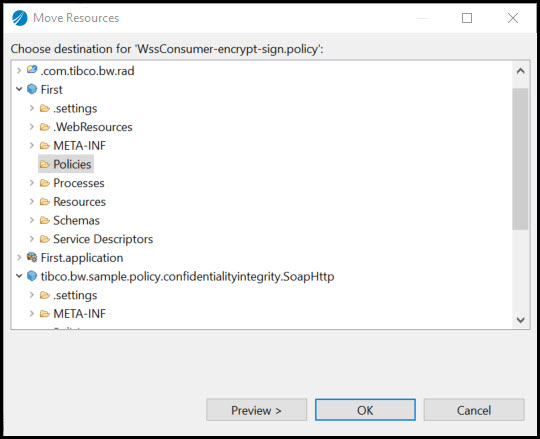
Task: Expand the .com.tibco.bw.rad node
Action: click(19, 71)
